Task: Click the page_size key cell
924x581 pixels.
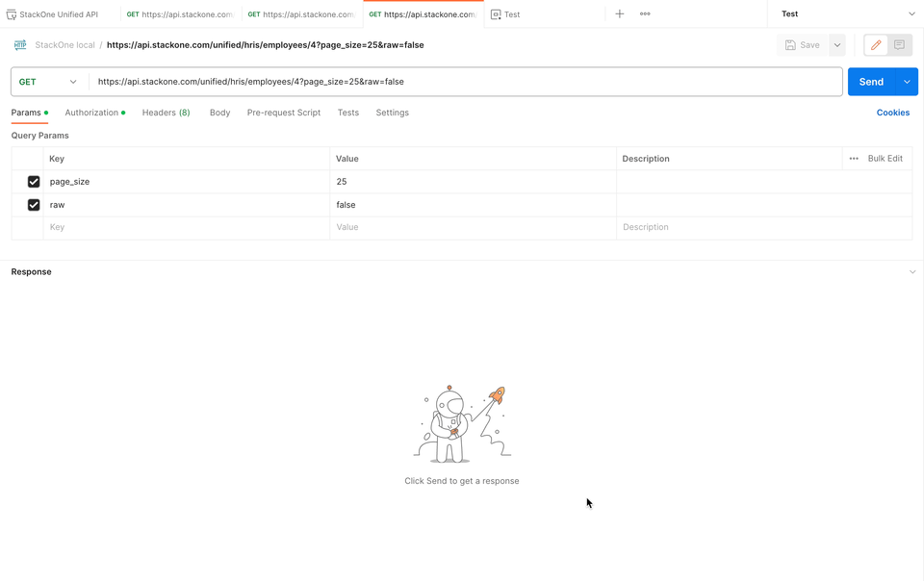Action: pyautogui.click(x=186, y=181)
